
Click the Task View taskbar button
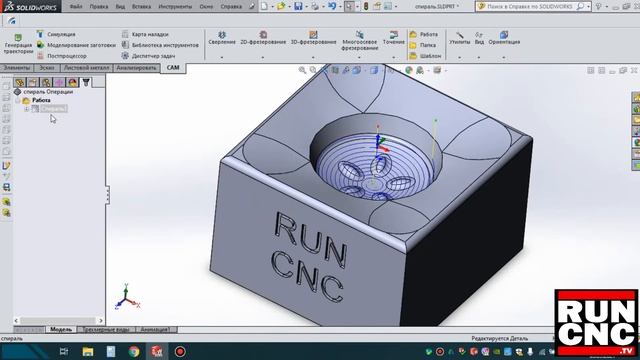click(x=64, y=351)
